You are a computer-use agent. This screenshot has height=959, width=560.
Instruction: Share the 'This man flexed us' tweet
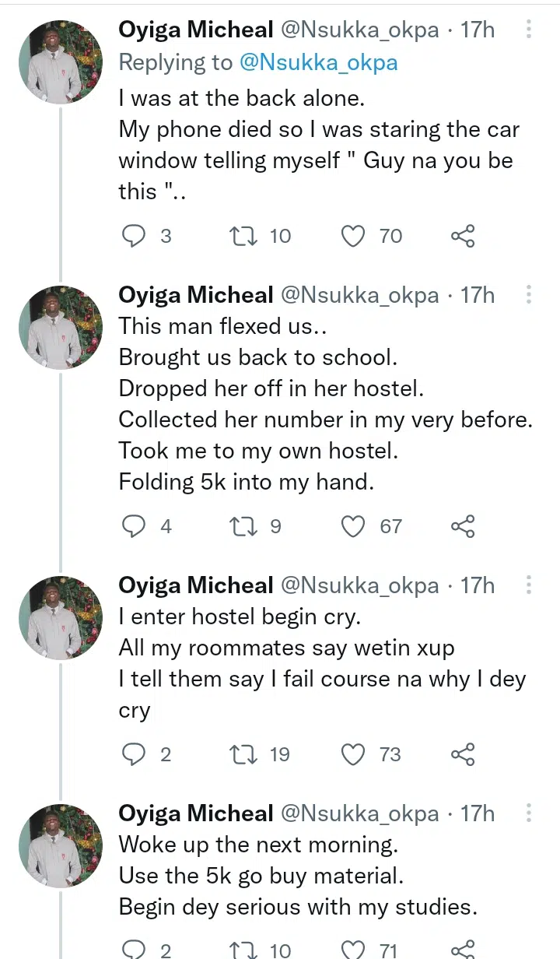(463, 526)
